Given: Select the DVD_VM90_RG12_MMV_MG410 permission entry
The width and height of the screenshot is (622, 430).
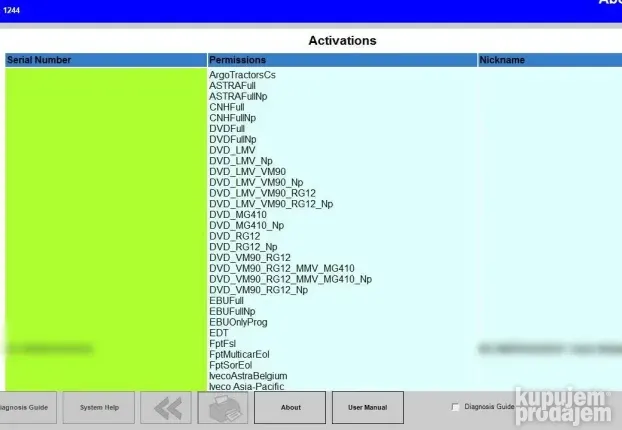Looking at the screenshot, I should 282,269.
